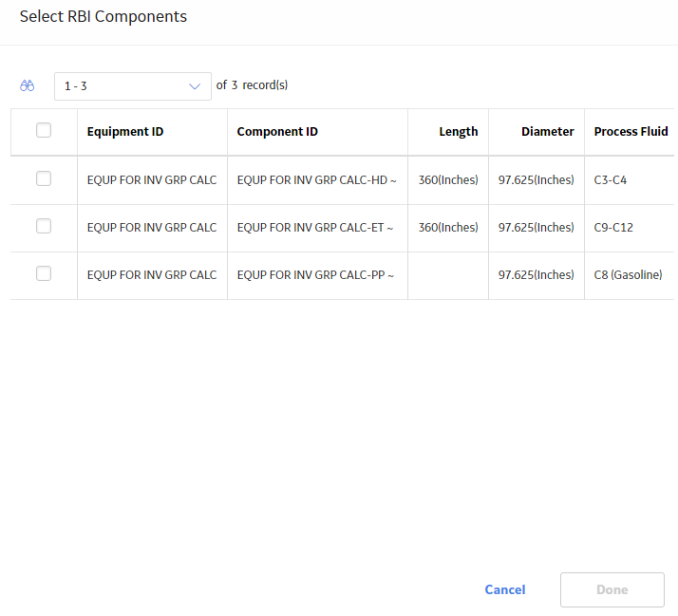Check the CALC-ET component row checkbox

coord(44,226)
